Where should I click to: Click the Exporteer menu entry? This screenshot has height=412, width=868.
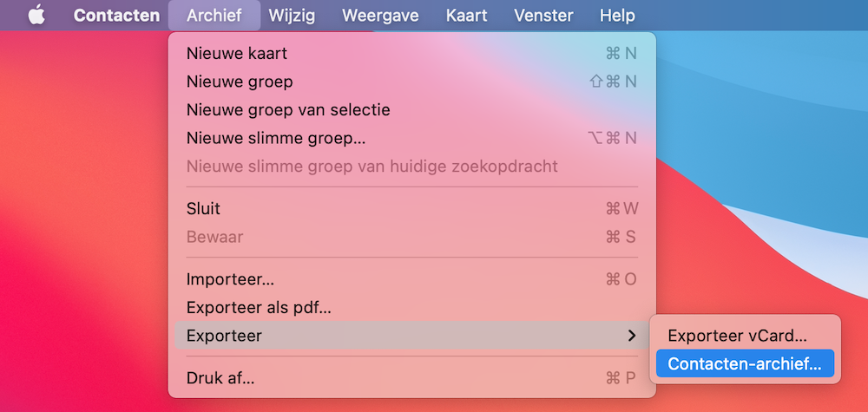(411, 335)
